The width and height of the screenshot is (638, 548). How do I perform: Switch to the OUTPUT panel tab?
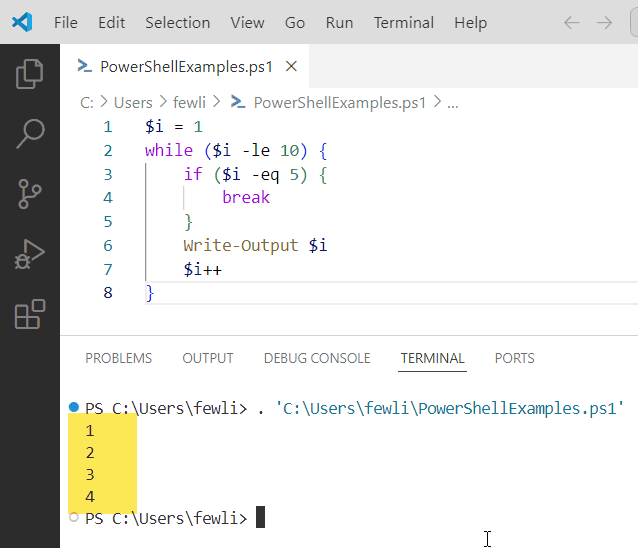(x=208, y=358)
